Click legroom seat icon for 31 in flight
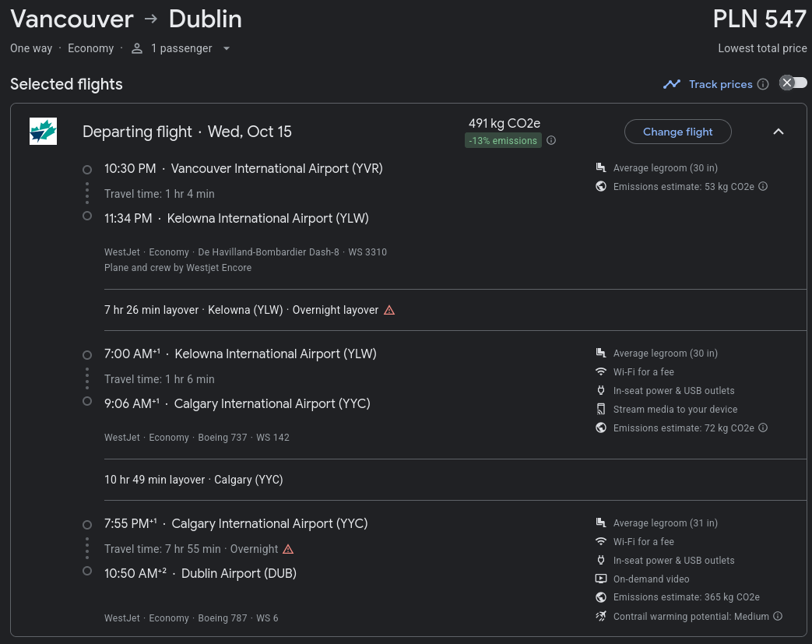812x644 pixels. [x=601, y=523]
